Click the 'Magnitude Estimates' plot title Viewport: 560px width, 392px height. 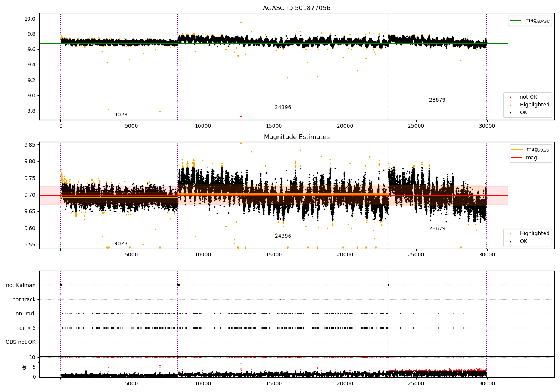(x=296, y=137)
